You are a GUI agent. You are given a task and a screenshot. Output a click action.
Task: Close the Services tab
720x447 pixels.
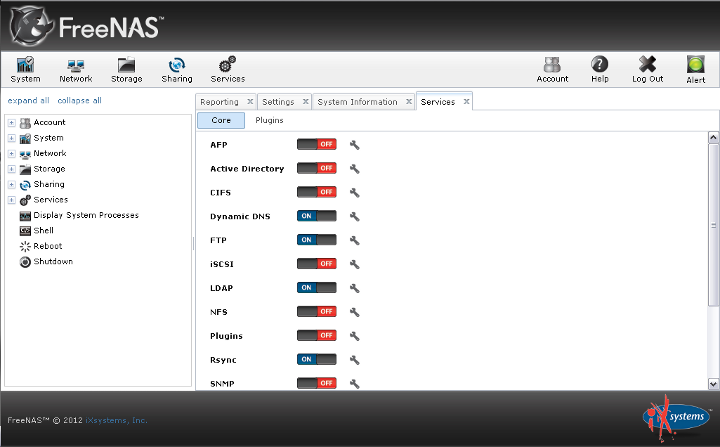point(466,102)
